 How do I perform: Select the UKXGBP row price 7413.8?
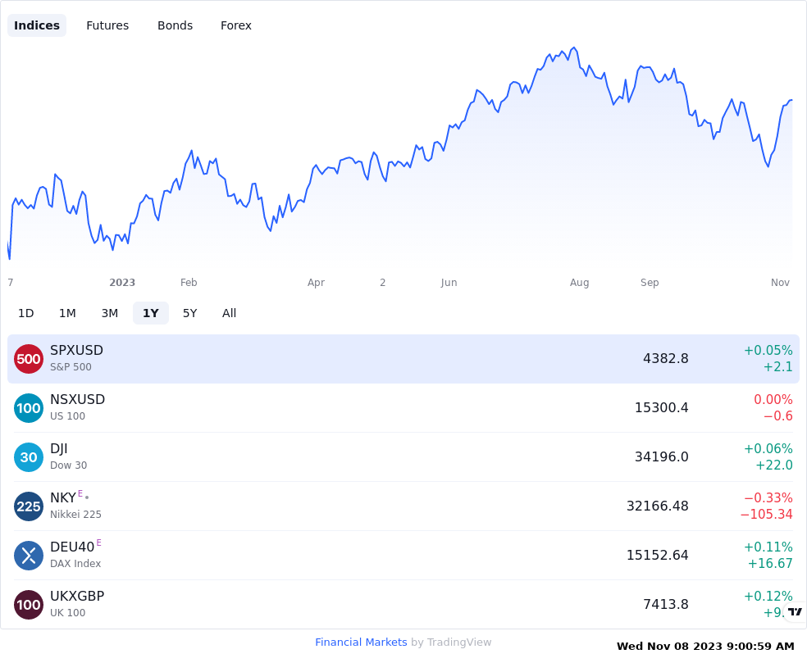pos(665,604)
